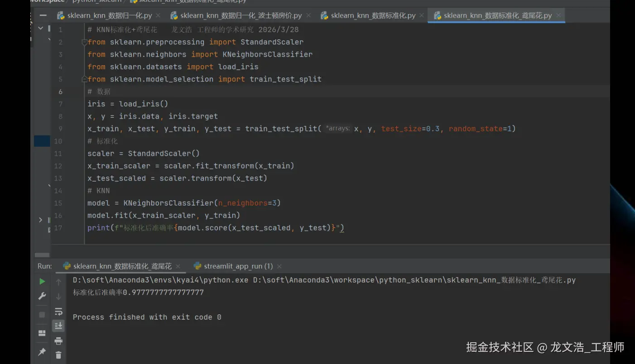Toggle soft-wrap in Run console
Viewport: 635px width, 364px height.
(x=58, y=311)
